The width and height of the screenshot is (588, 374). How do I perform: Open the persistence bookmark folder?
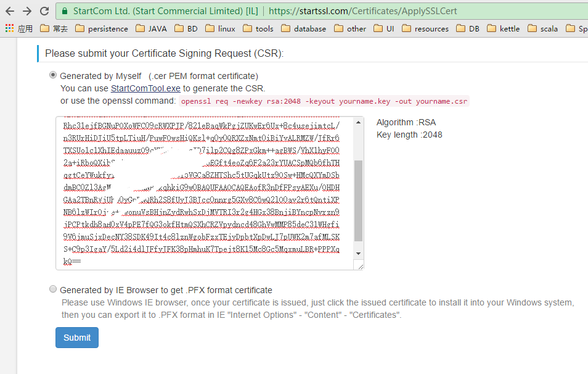(x=102, y=28)
